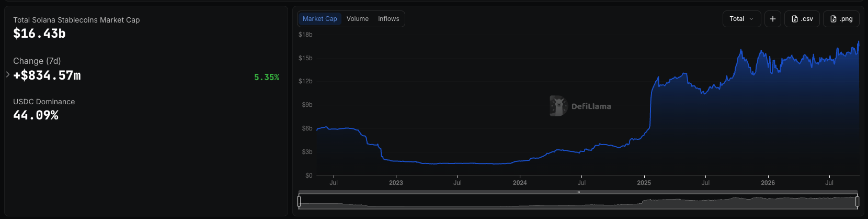The height and width of the screenshot is (219, 868).
Task: Click the 2024 x-axis label
Action: (x=520, y=183)
